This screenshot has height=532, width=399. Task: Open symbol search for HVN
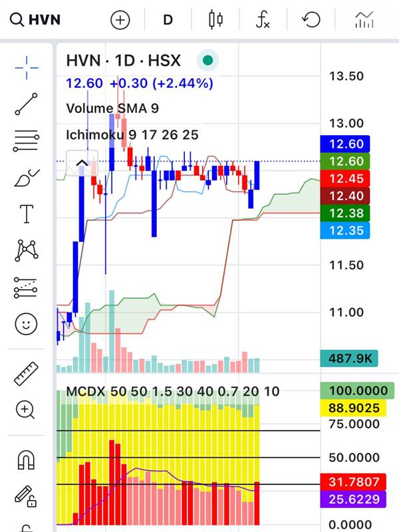35,20
